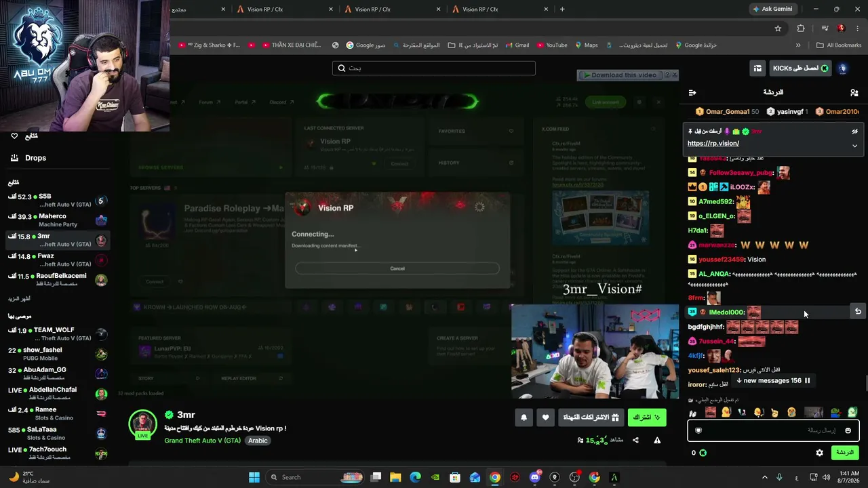This screenshot has height=488, width=868.
Task: Click the green Subscribe button
Action: pos(647,418)
